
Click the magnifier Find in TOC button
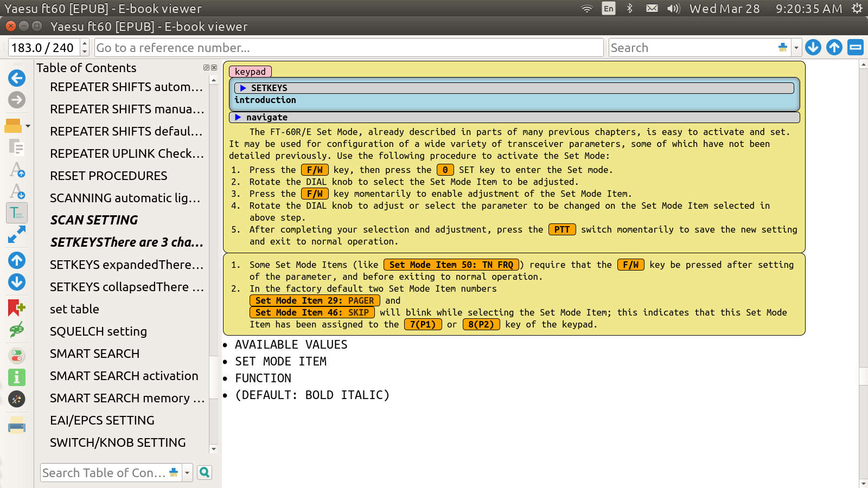click(x=205, y=473)
